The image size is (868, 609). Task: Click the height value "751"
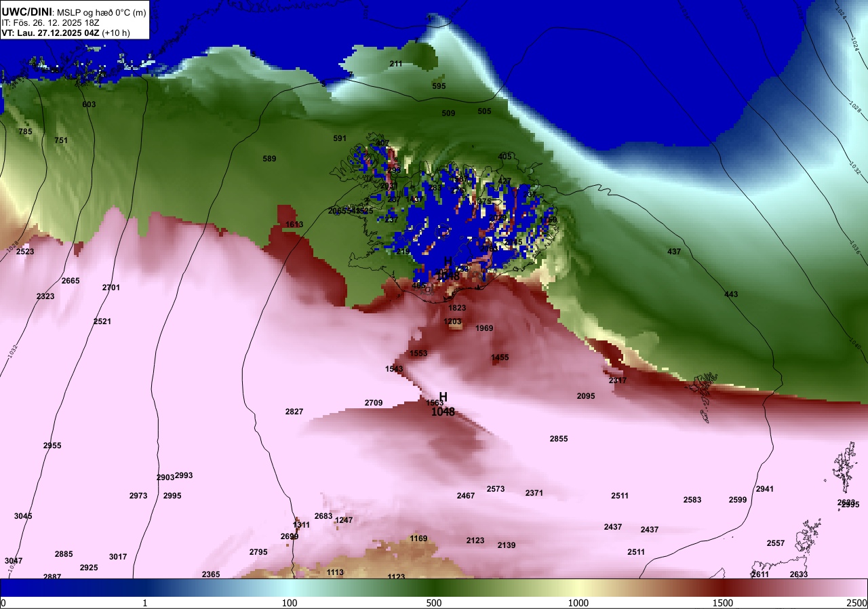click(x=61, y=140)
